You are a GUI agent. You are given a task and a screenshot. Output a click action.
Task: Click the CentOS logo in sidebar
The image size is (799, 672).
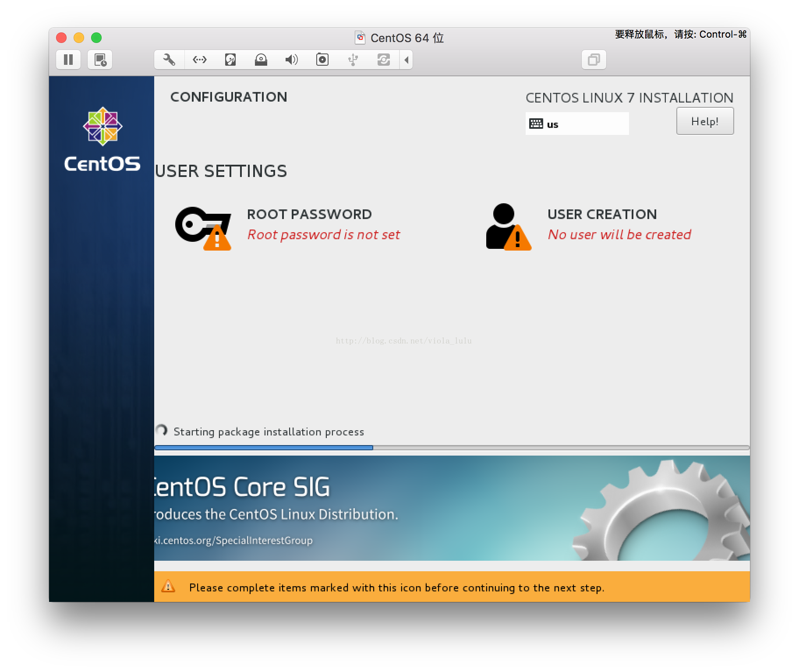pos(103,139)
